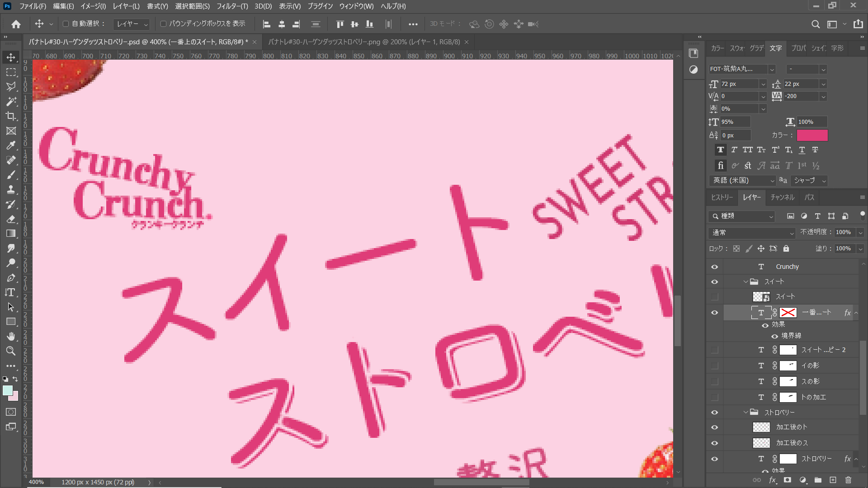Hide the ストロベリー group visibility
The image size is (868, 488).
tap(715, 413)
